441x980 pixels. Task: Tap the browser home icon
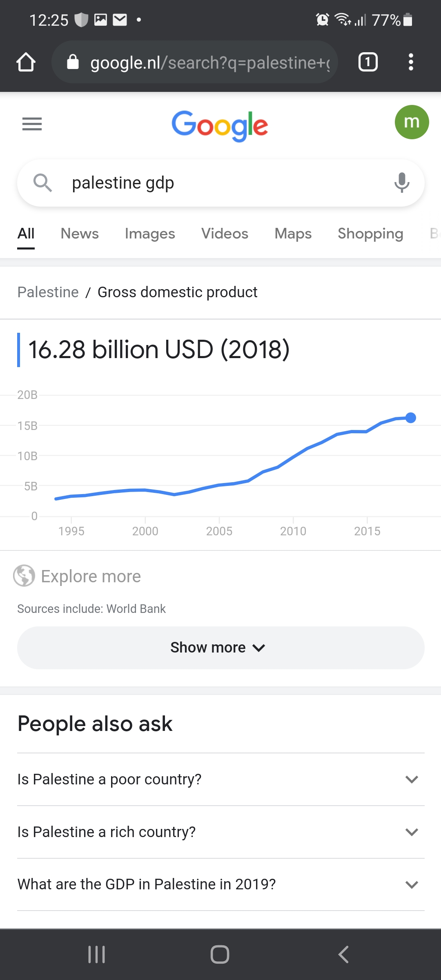coord(26,62)
